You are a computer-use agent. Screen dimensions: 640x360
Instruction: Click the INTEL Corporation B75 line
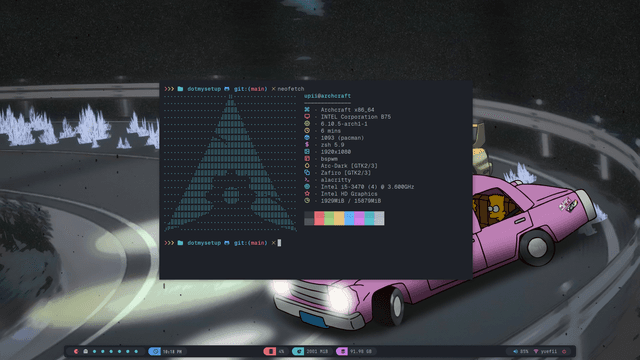[x=356, y=116]
